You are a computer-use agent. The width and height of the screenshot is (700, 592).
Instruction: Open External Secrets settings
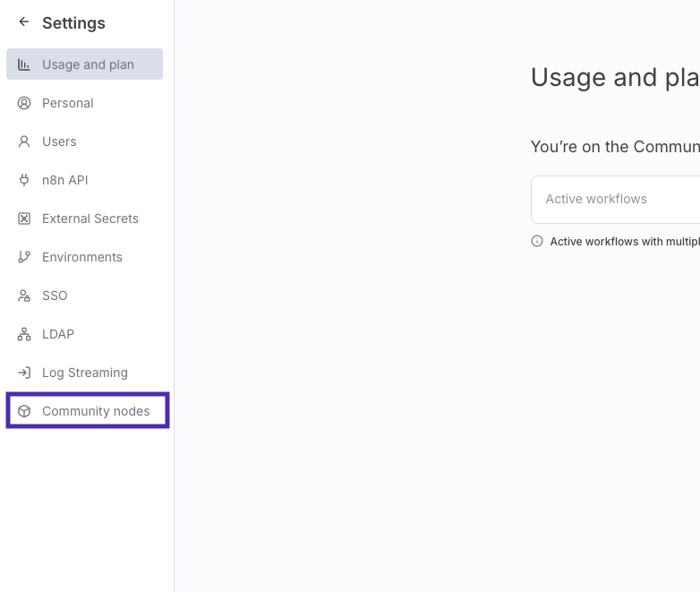click(x=84, y=219)
